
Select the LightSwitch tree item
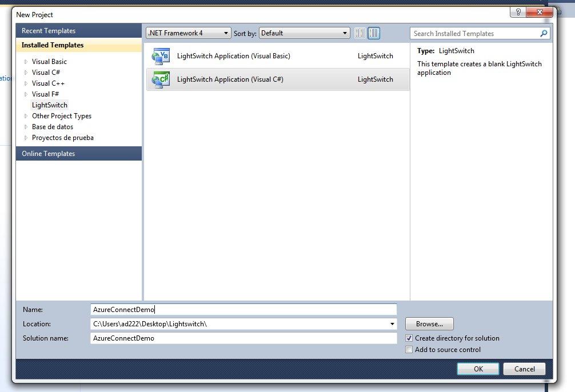(x=50, y=105)
